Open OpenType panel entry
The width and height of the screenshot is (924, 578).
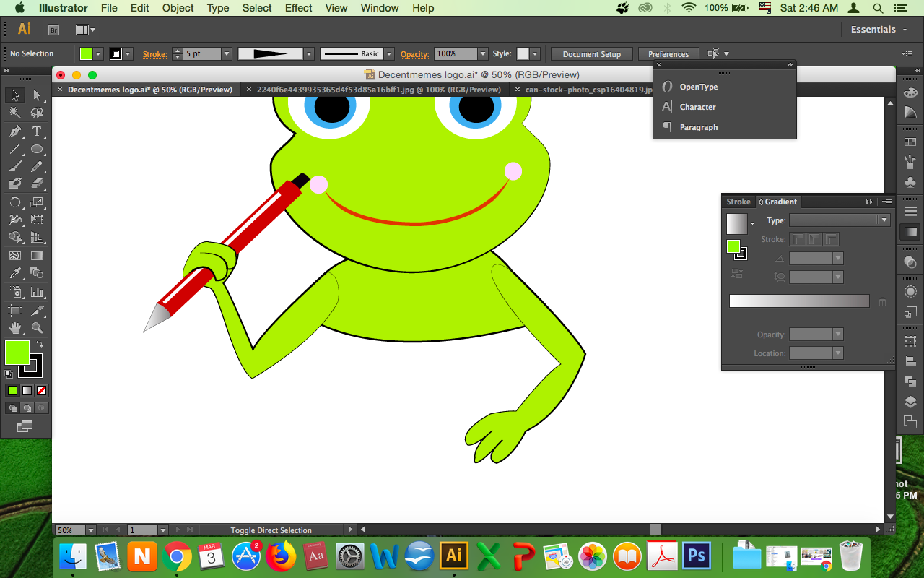coord(698,87)
